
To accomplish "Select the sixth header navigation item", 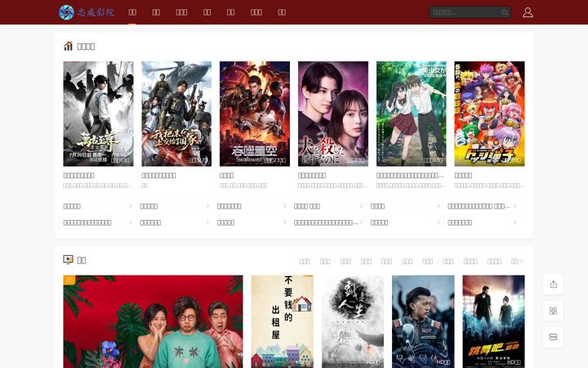I will (256, 12).
